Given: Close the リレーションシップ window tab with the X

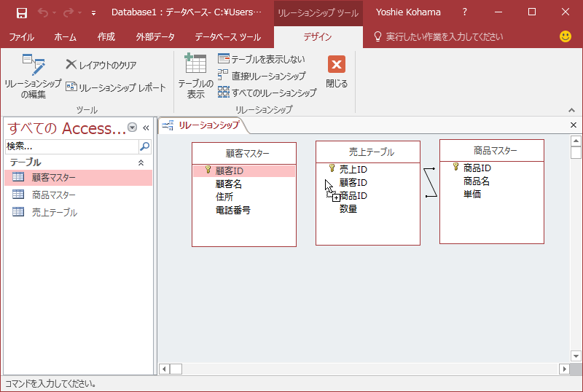Looking at the screenshot, I should (574, 125).
